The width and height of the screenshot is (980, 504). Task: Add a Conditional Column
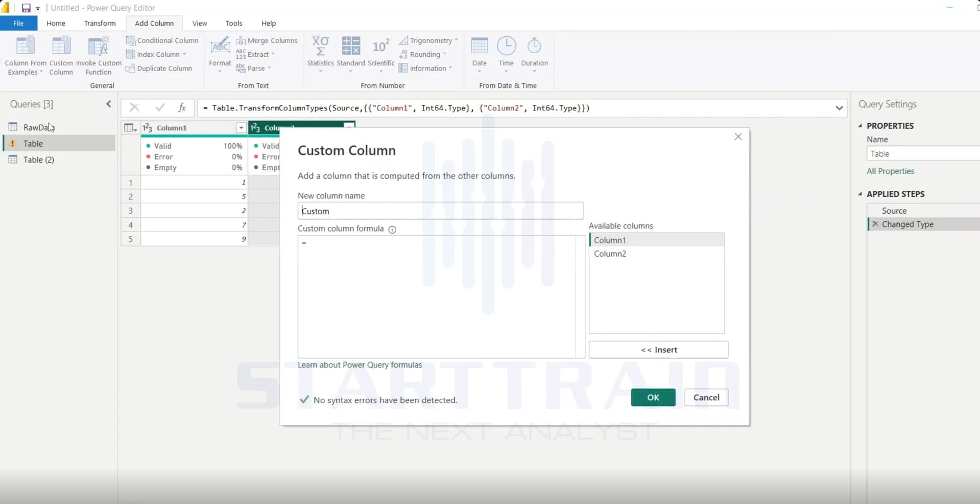[x=162, y=40]
